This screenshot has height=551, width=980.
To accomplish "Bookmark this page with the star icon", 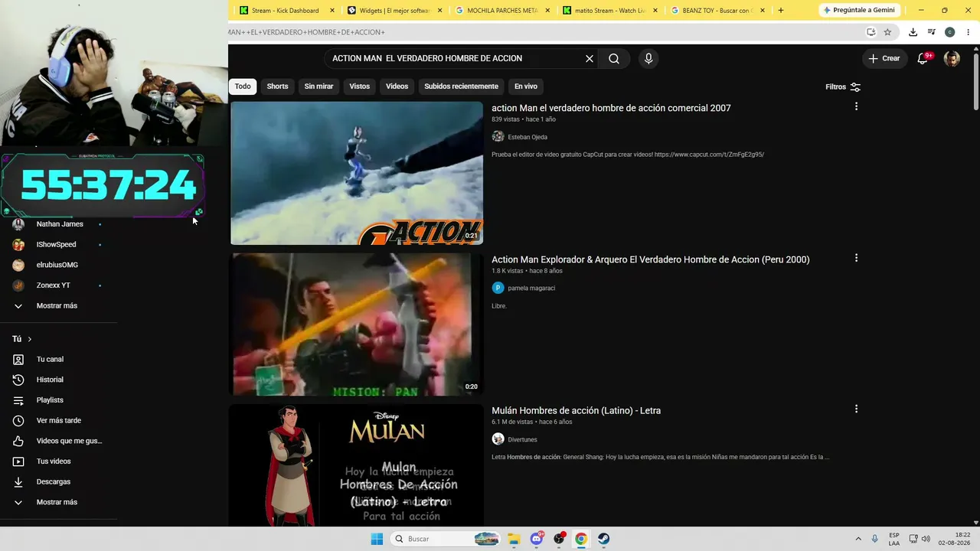I will (x=887, y=32).
